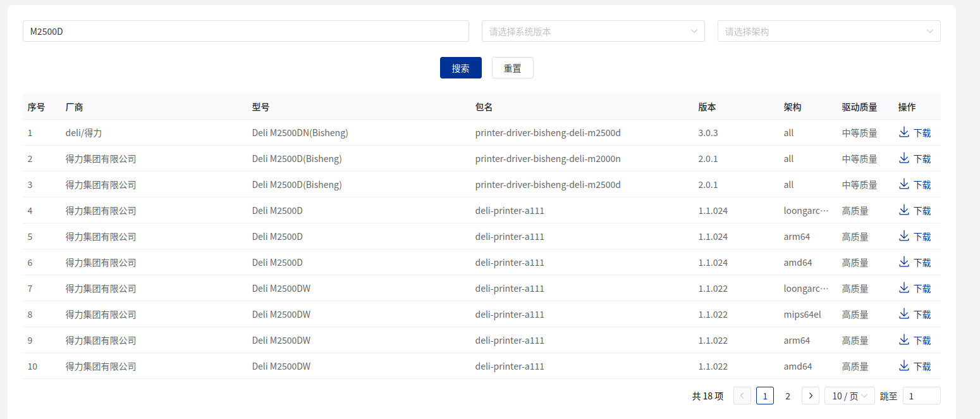Open the architecture selection dropdown
Viewport: 980px width, 419px height.
[829, 31]
